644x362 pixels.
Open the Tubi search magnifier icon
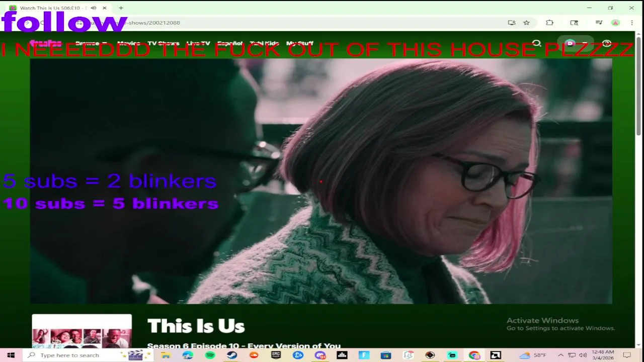coord(537,43)
